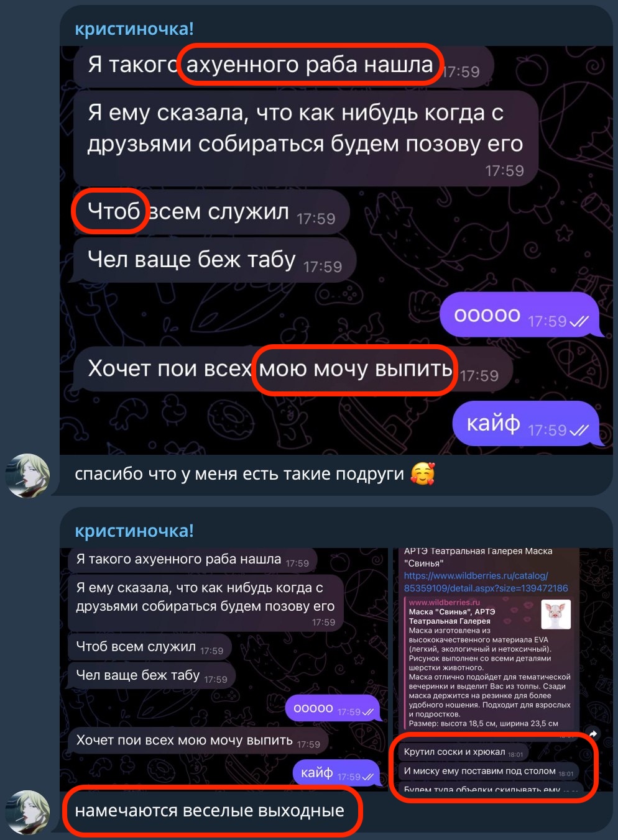Click the share arrow beside the Wildberries preview
618x840 pixels.
[x=593, y=734]
